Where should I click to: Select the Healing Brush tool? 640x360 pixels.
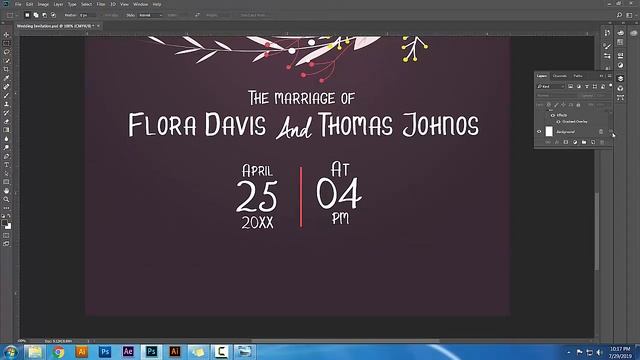pyautogui.click(x=6, y=87)
